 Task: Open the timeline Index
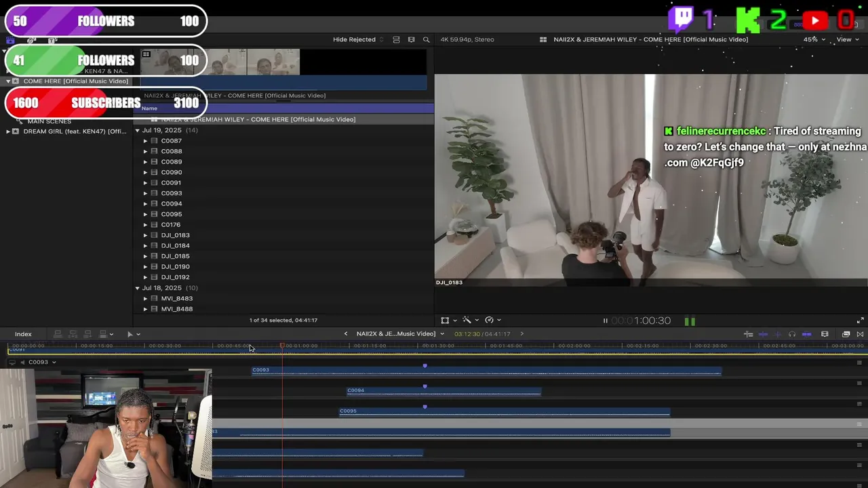click(x=23, y=333)
